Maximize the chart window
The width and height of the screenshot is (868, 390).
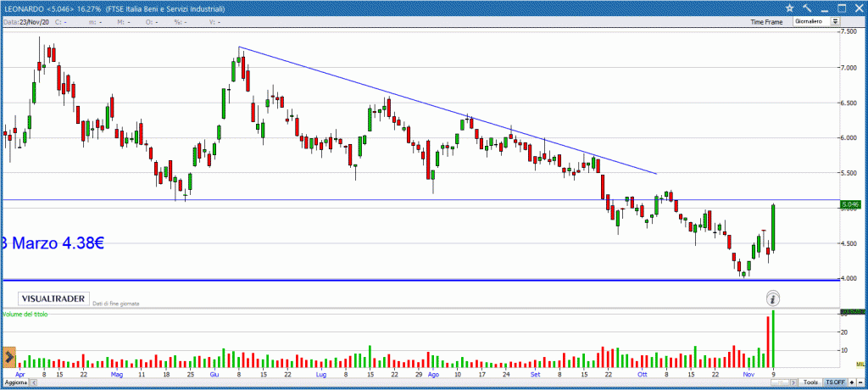point(842,8)
